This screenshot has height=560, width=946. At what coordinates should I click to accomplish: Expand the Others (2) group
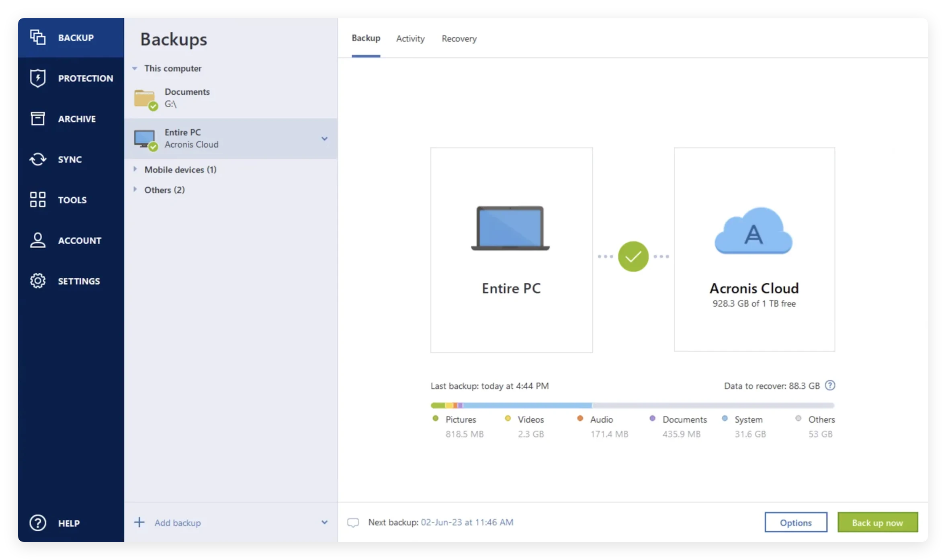135,189
